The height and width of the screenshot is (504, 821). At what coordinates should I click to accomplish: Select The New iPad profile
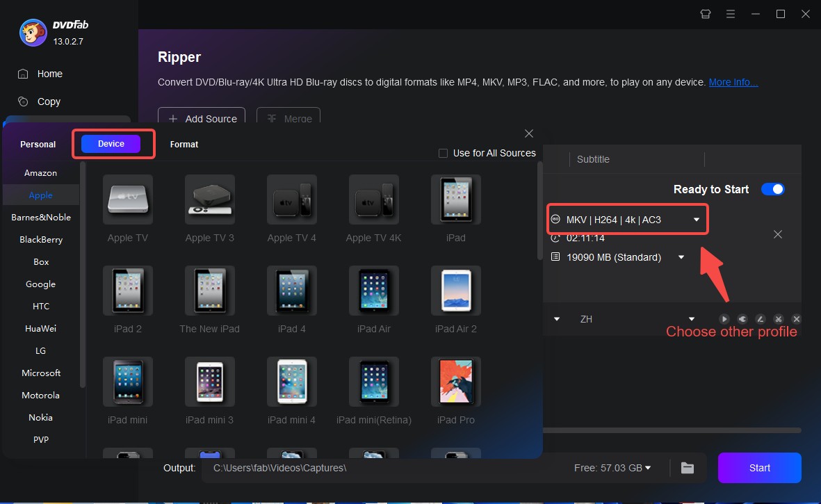click(209, 291)
